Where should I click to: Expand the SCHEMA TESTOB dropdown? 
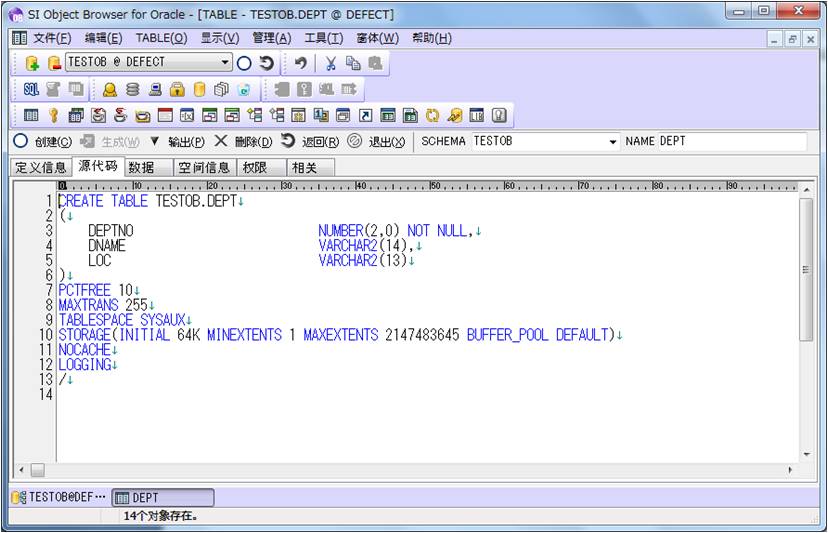[613, 142]
